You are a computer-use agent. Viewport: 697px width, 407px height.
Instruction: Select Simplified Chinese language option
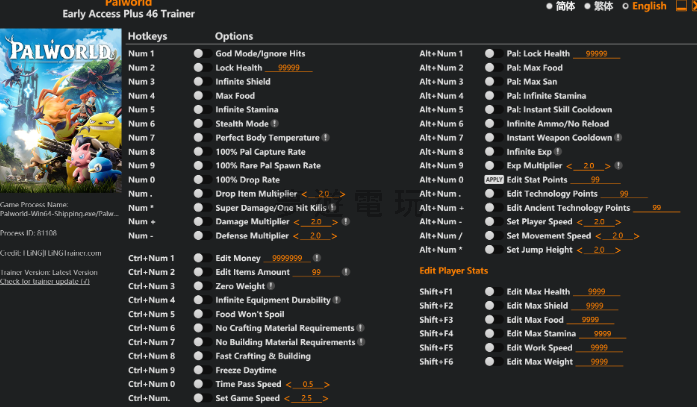point(561,6)
